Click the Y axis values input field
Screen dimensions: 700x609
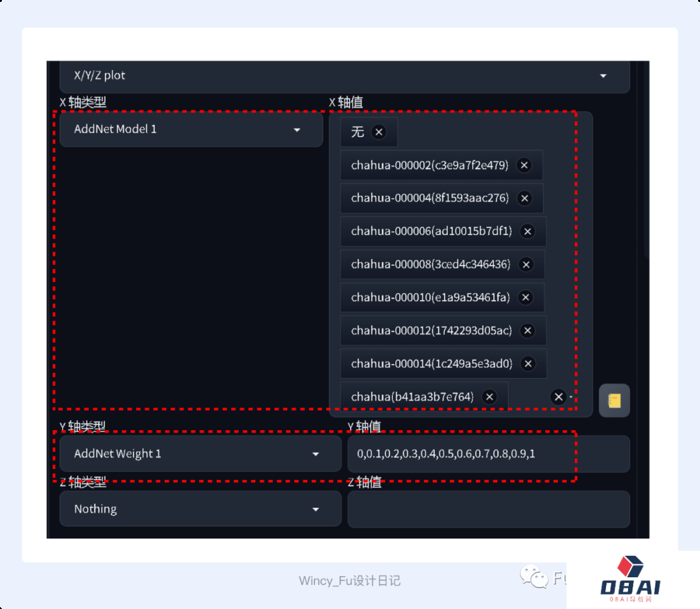coord(487,454)
